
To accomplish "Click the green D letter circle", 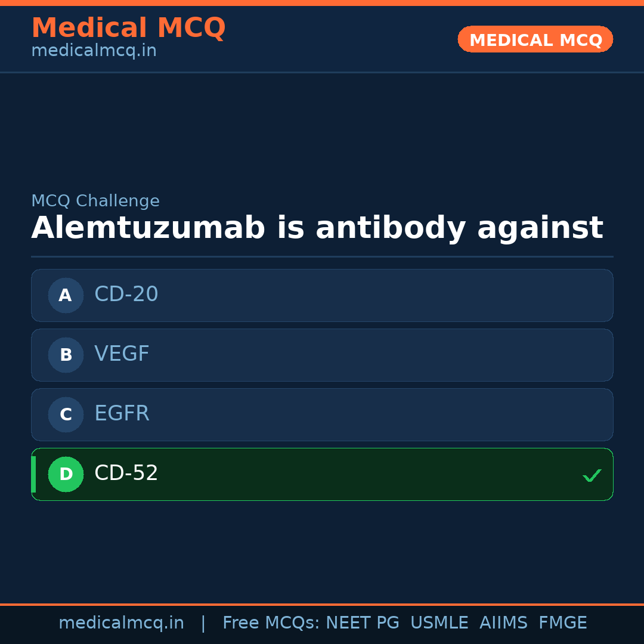I will click(66, 474).
